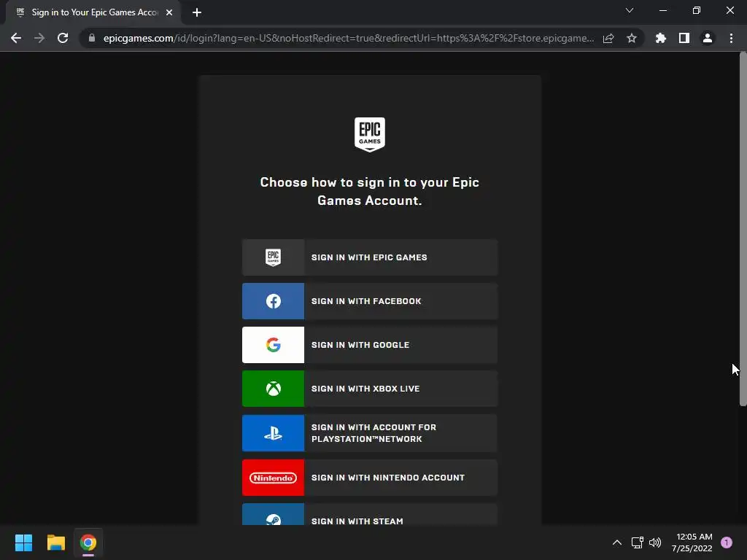Choose Sign in with Steam
747x560 pixels.
[370, 514]
